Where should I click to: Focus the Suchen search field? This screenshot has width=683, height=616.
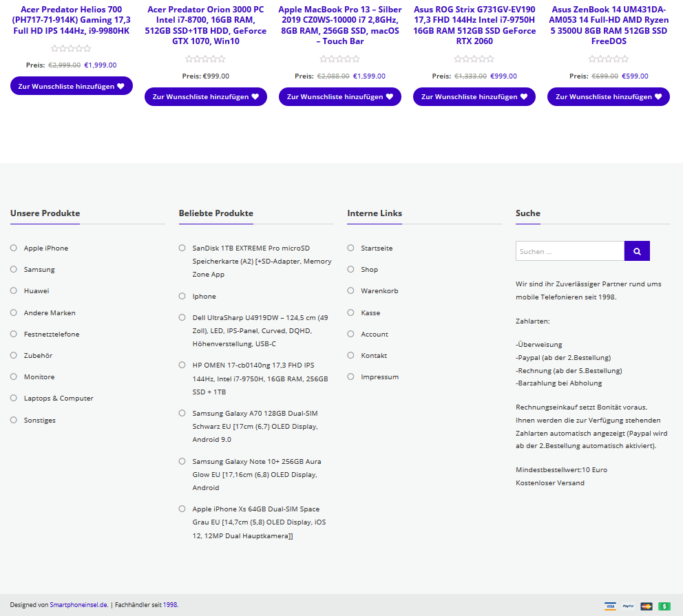coord(570,251)
